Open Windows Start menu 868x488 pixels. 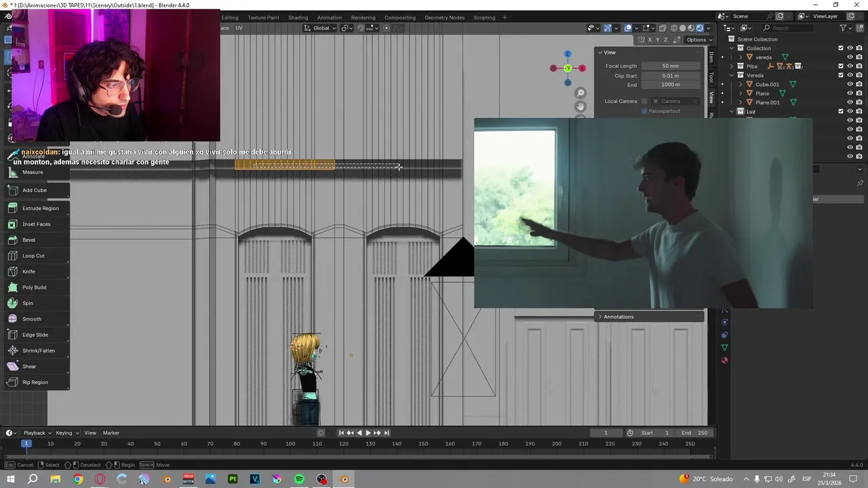pos(10,479)
